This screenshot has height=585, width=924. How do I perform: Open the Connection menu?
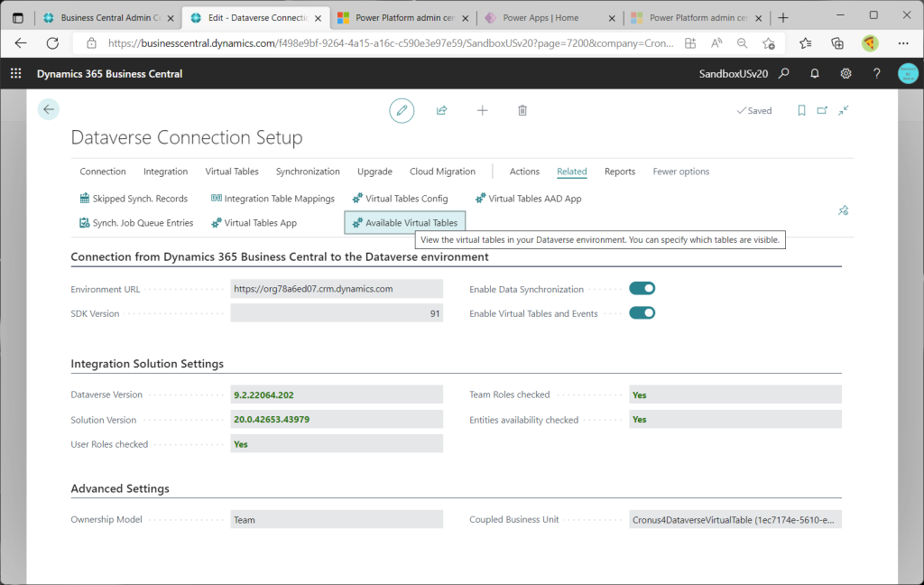103,172
